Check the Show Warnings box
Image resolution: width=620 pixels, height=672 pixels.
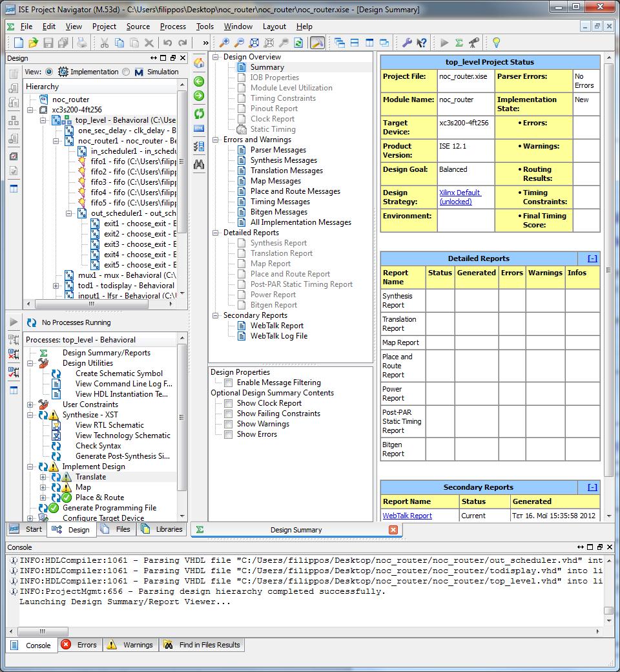coord(229,424)
